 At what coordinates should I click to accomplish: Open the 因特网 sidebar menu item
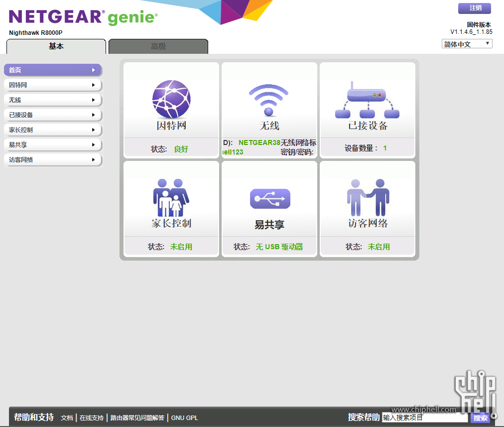click(53, 85)
